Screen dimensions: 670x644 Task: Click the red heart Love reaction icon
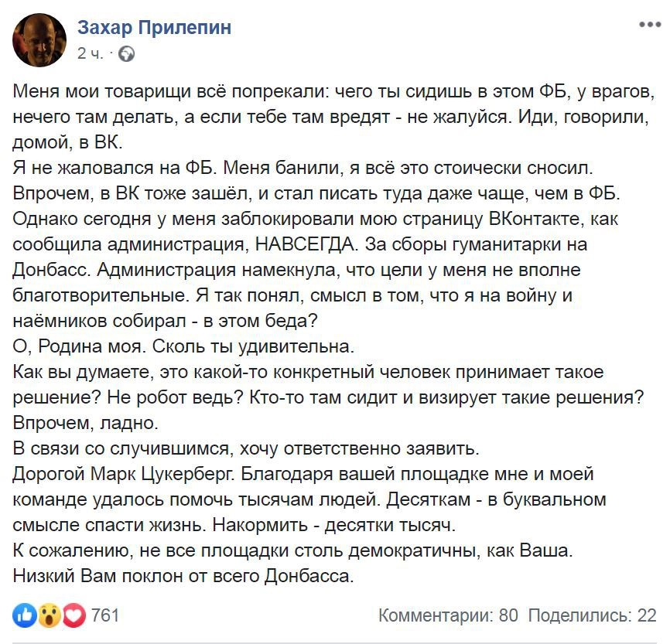point(73,615)
